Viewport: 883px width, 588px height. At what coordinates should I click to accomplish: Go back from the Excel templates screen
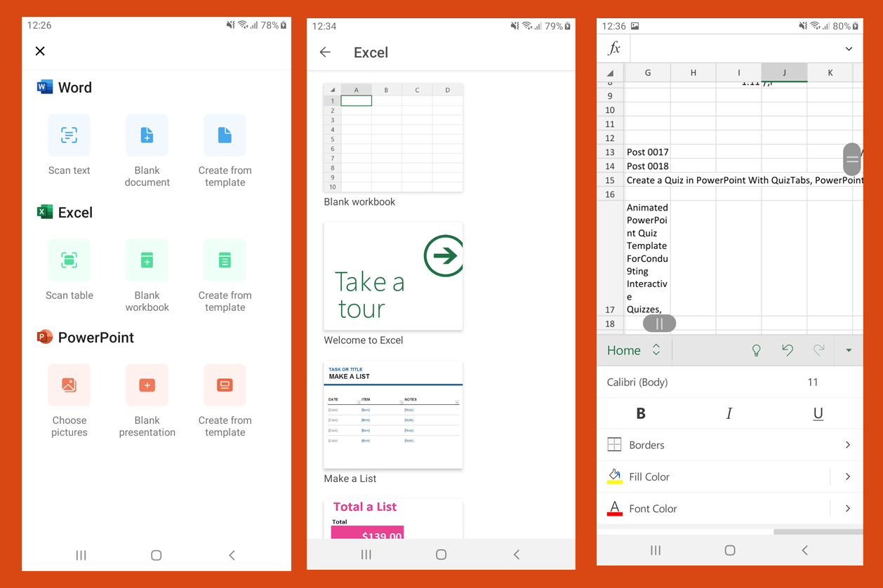click(x=325, y=52)
